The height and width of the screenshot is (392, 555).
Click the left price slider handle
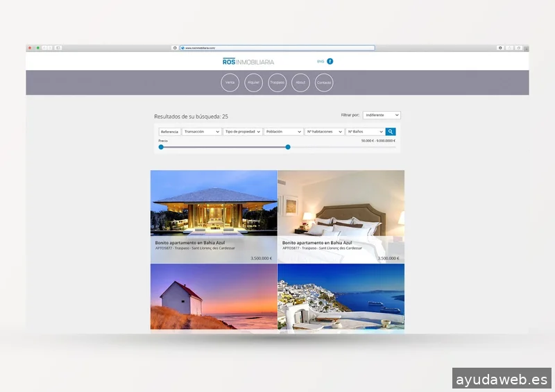[x=161, y=147]
